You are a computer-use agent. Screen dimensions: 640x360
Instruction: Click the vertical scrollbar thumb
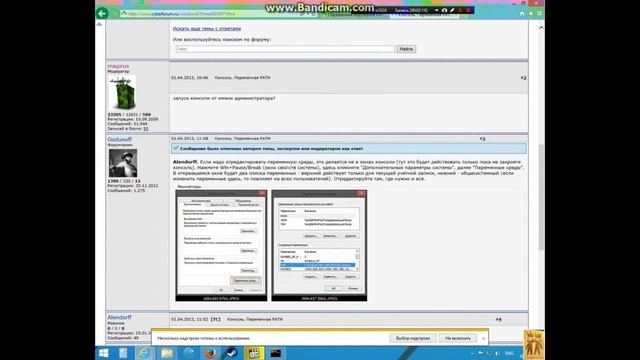541,197
